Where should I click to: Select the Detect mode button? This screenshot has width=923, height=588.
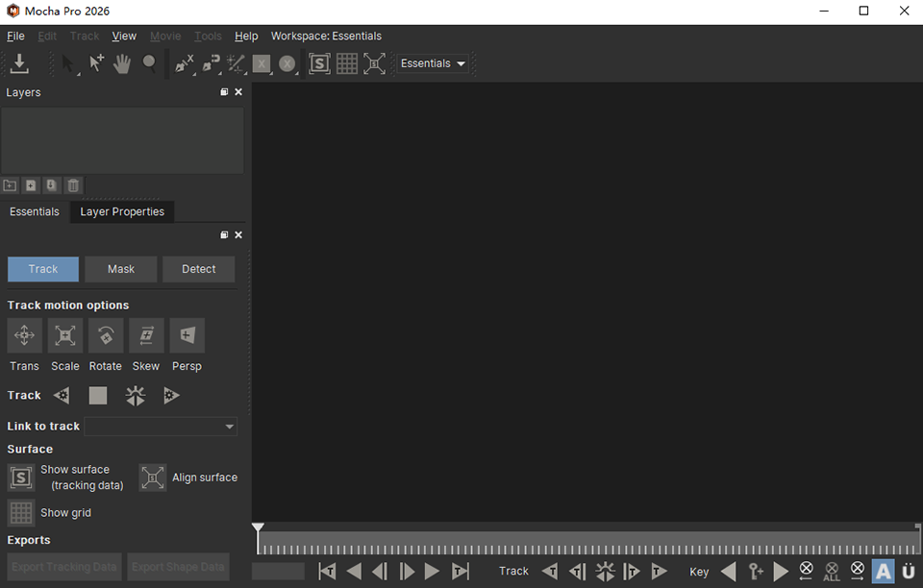coord(199,269)
